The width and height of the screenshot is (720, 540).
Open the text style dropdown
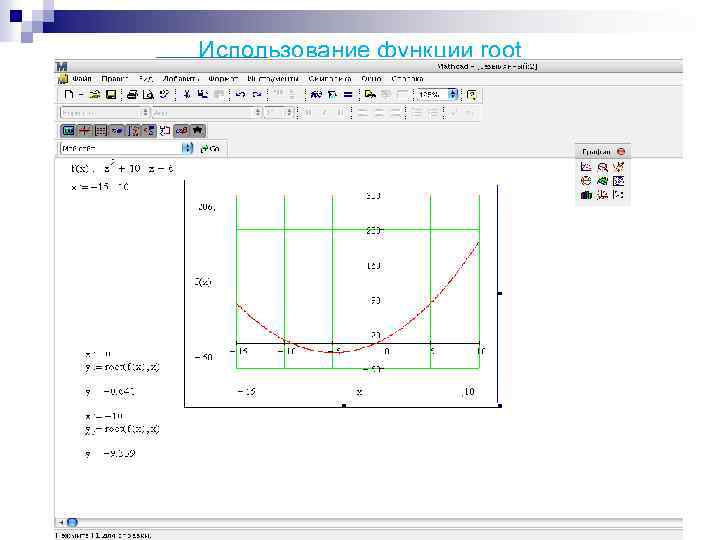click(x=145, y=112)
